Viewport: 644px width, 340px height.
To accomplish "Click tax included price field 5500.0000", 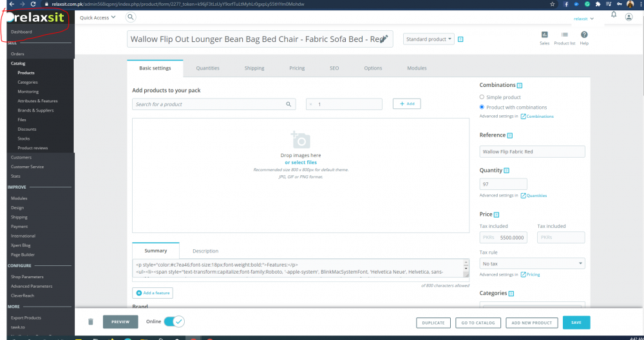I will 503,238.
